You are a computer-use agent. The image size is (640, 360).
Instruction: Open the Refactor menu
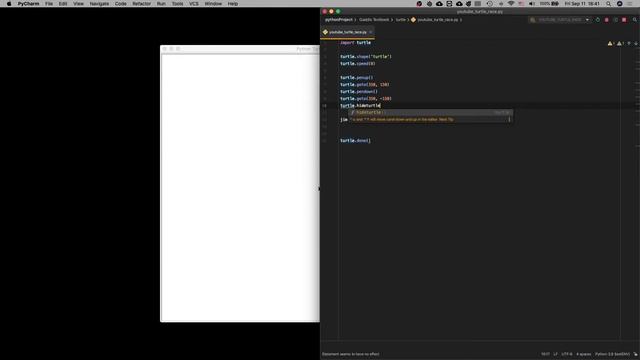(x=142, y=4)
